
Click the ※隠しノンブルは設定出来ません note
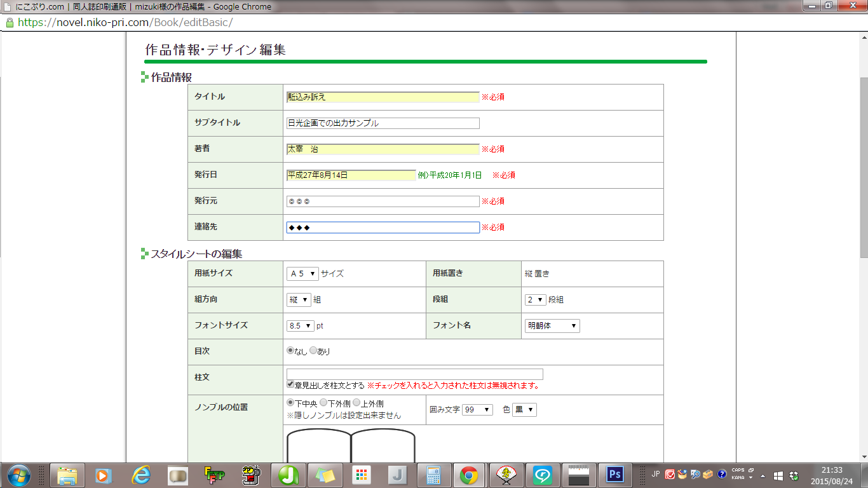tap(344, 415)
